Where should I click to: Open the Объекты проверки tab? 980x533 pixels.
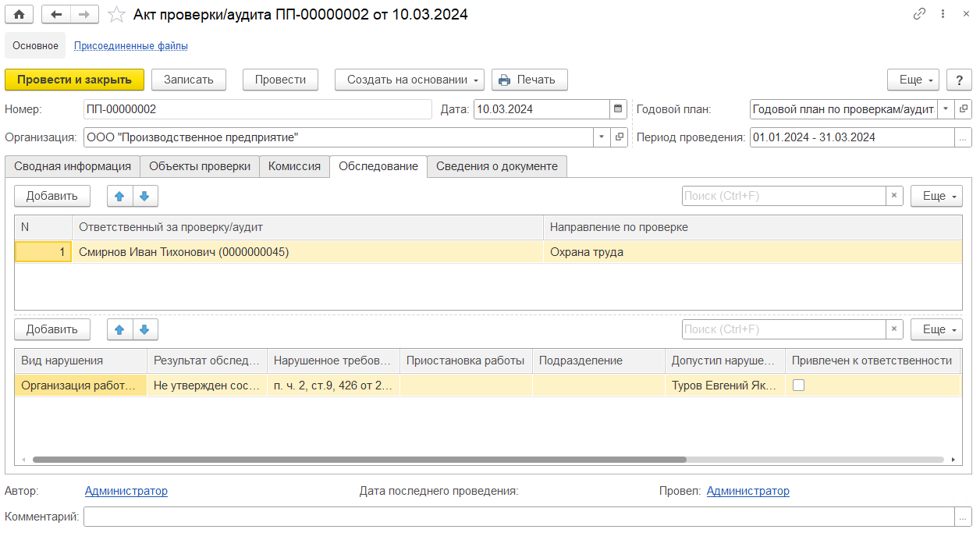click(x=200, y=166)
